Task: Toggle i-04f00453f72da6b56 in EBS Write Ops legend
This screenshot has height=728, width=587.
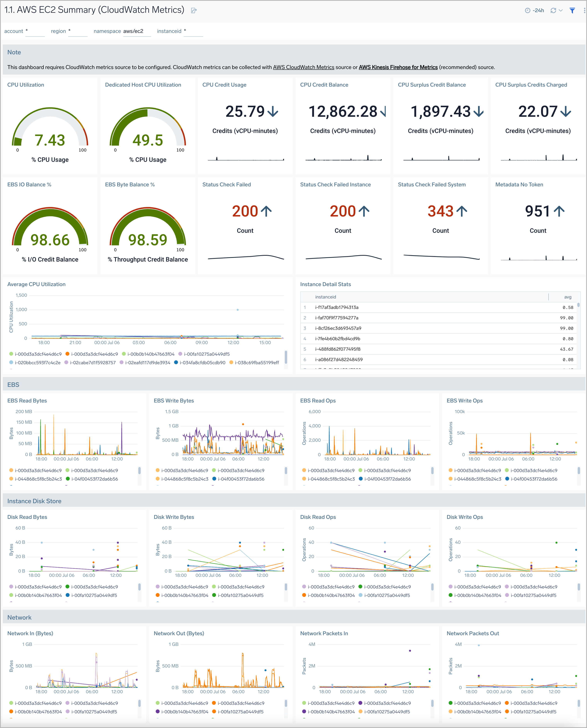Action: 531,479
